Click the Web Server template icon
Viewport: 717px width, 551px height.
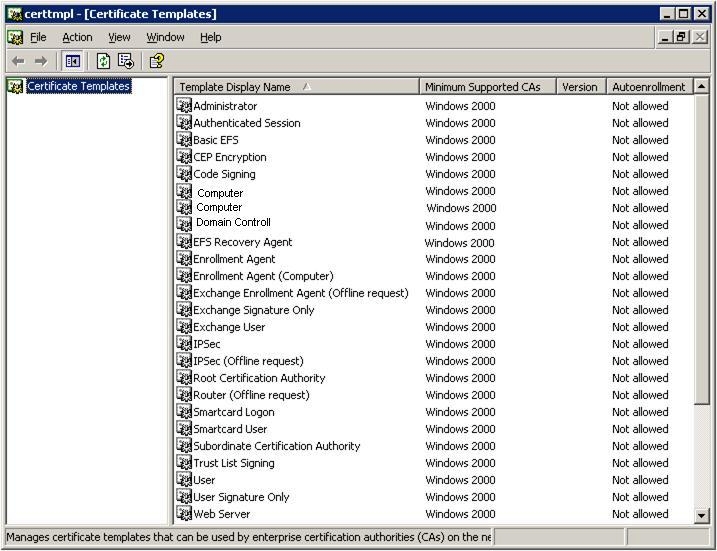pyautogui.click(x=184, y=514)
